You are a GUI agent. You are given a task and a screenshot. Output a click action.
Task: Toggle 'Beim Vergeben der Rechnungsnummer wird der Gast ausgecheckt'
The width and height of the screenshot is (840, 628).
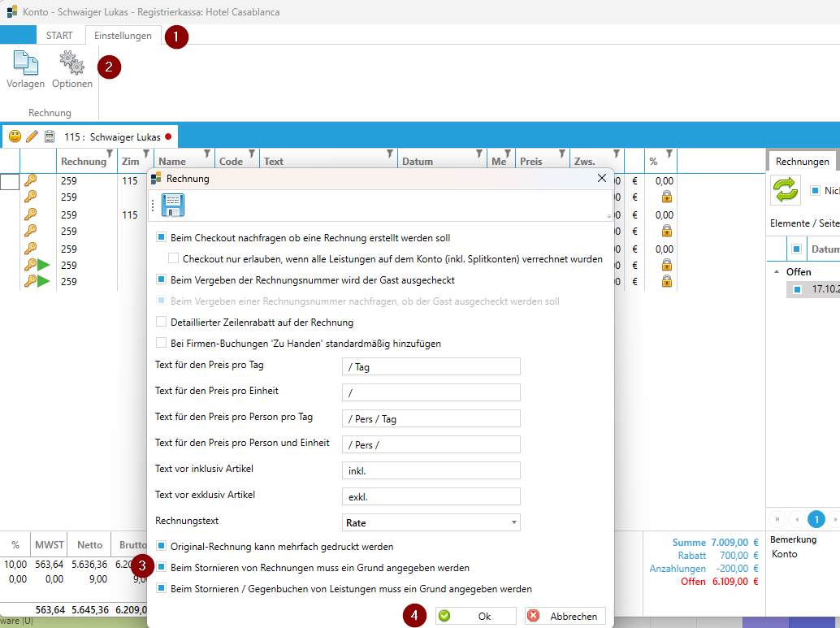pyautogui.click(x=161, y=279)
